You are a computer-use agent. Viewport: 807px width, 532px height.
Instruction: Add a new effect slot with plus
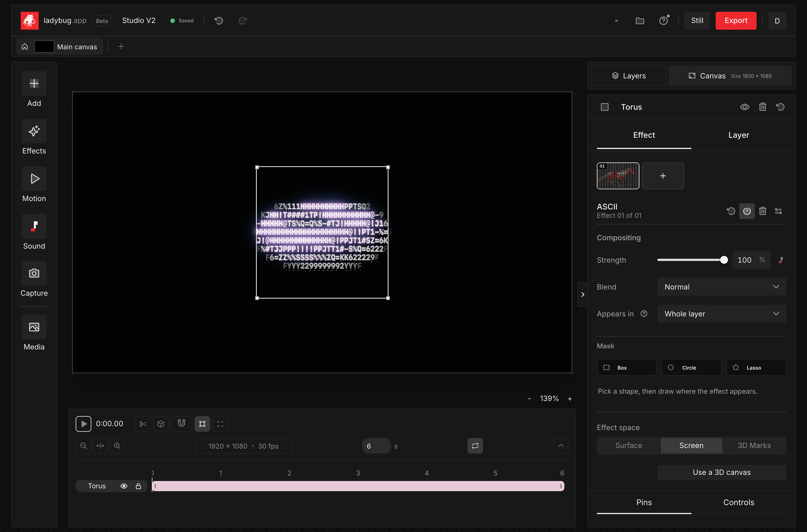click(x=663, y=176)
